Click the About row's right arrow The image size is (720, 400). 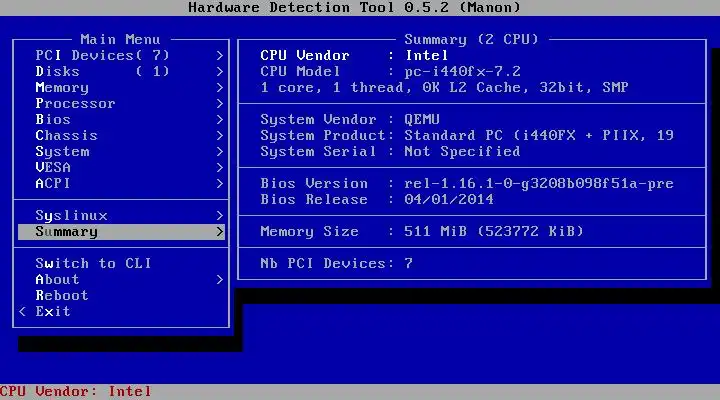pyautogui.click(x=219, y=280)
